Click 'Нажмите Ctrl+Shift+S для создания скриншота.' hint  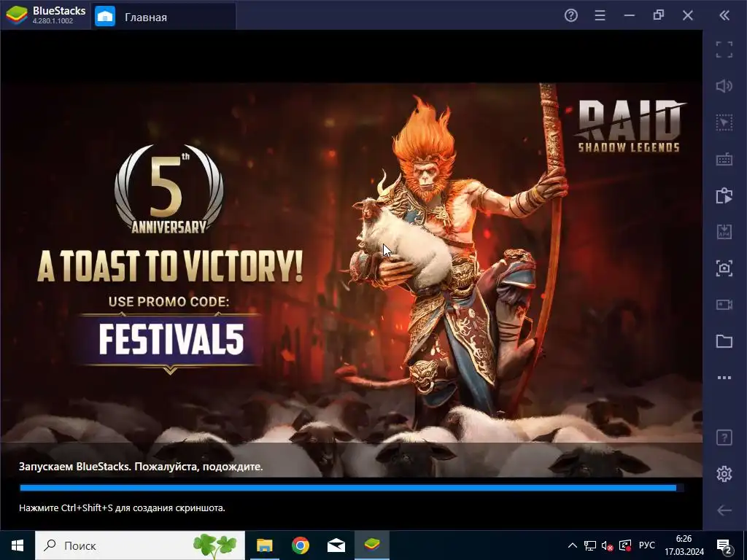tap(122, 508)
